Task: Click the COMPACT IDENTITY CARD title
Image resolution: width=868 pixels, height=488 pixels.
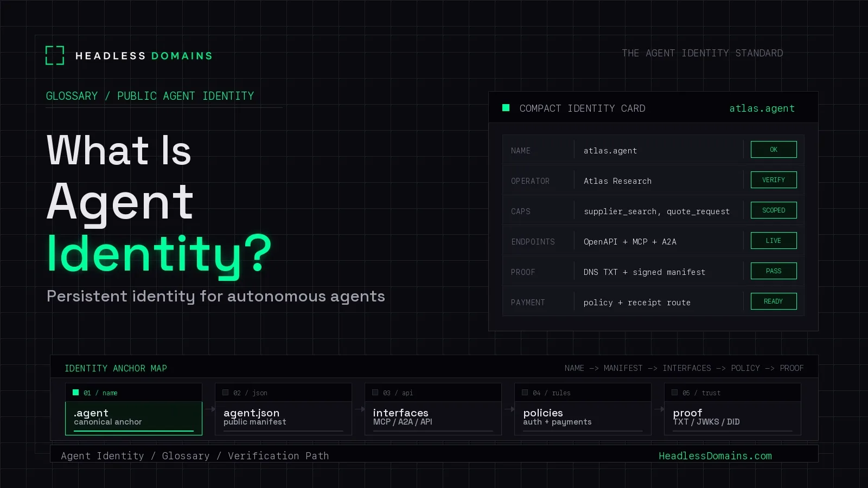Action: coord(582,108)
